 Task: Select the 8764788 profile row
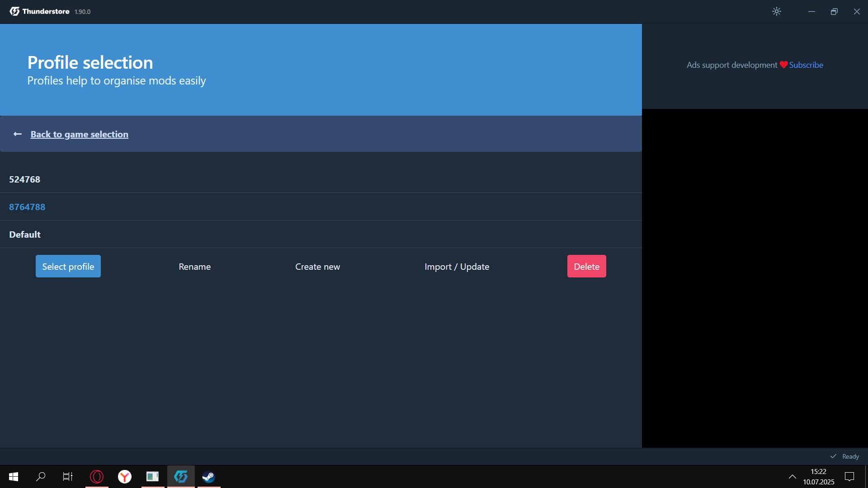click(321, 207)
